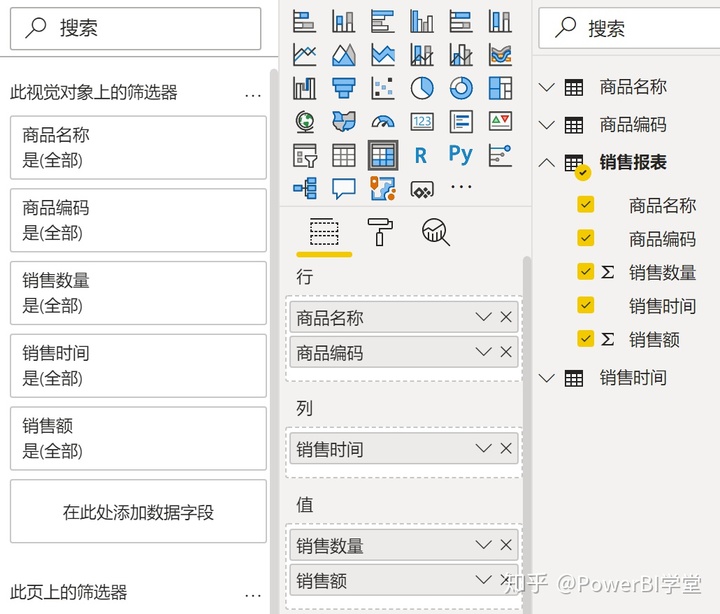Uncheck the 商品名称 field checkbox
The height and width of the screenshot is (614, 720).
(x=585, y=204)
